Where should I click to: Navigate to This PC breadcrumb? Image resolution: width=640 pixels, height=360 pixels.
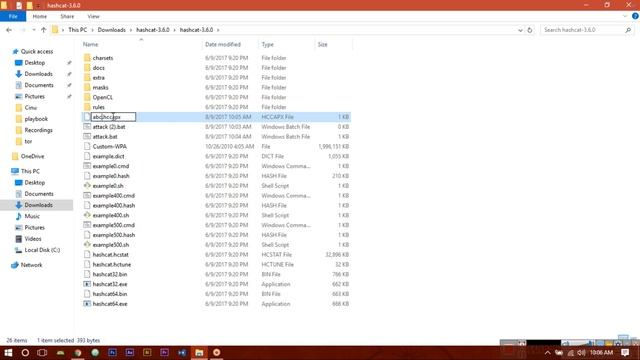click(x=78, y=30)
